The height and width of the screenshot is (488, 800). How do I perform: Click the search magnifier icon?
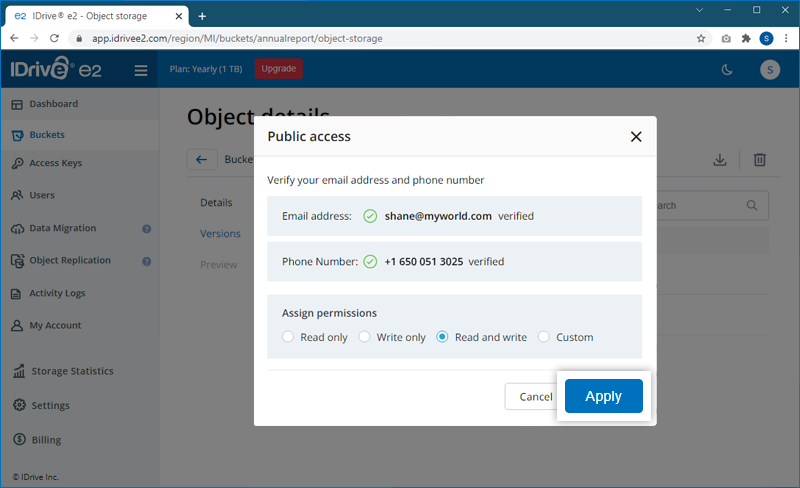click(752, 206)
